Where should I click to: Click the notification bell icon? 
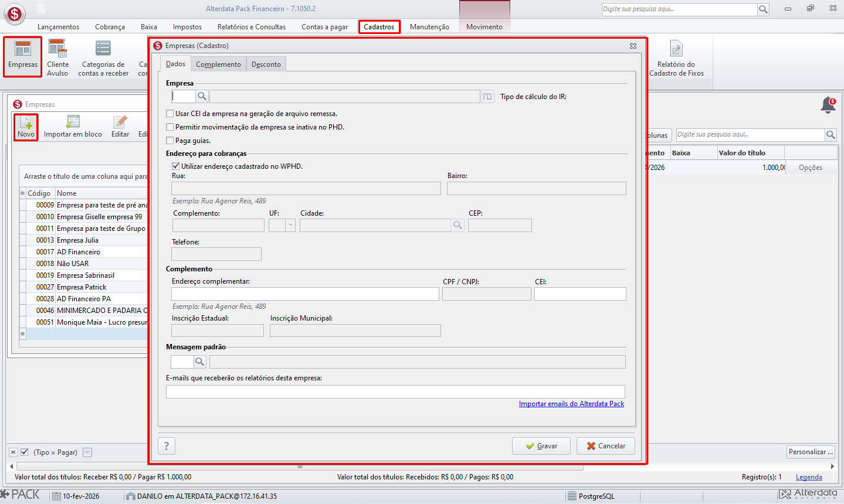click(828, 105)
